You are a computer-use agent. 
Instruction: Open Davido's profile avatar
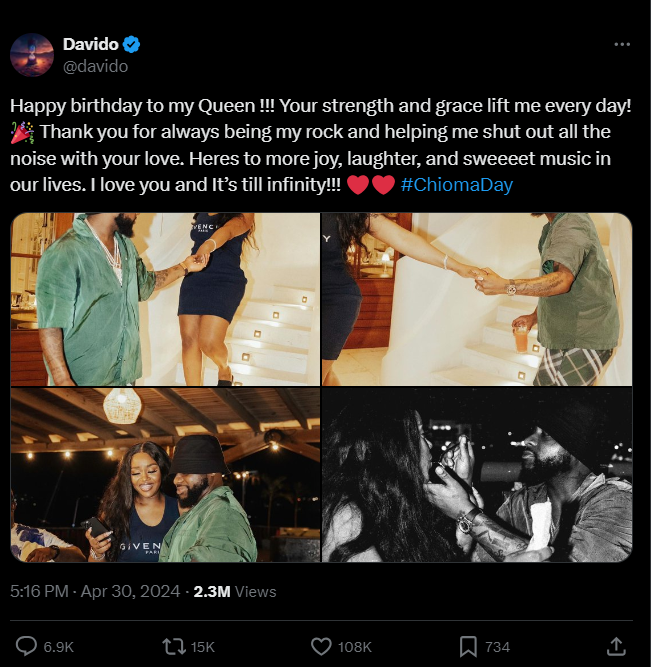(x=32, y=54)
